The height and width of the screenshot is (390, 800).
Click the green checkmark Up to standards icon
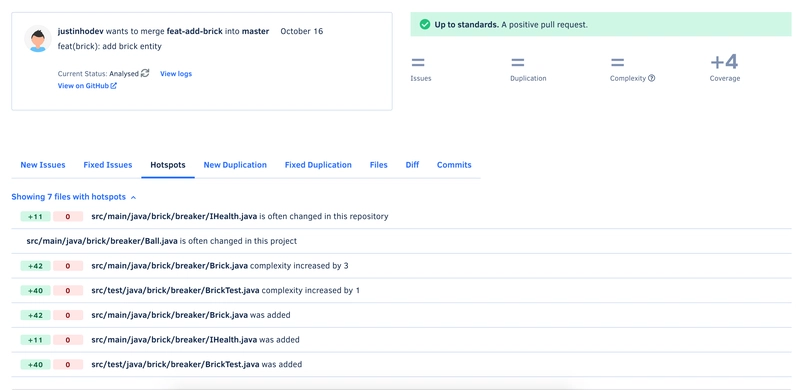click(x=424, y=25)
